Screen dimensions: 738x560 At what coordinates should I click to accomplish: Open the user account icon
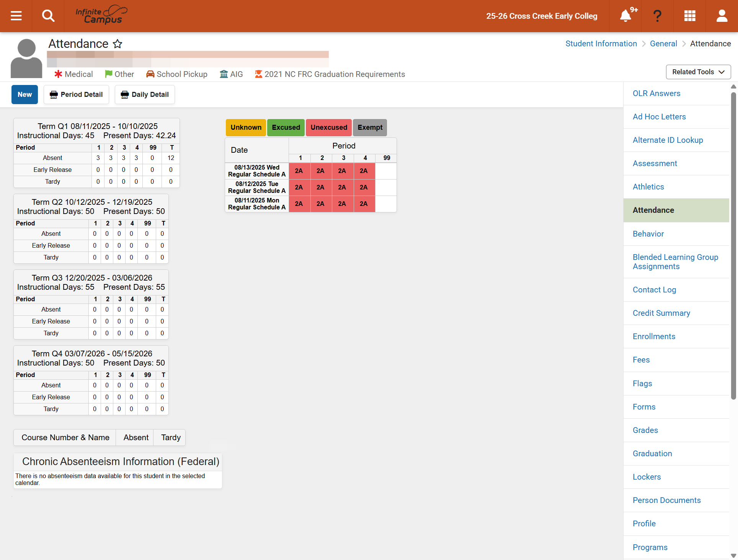[722, 16]
